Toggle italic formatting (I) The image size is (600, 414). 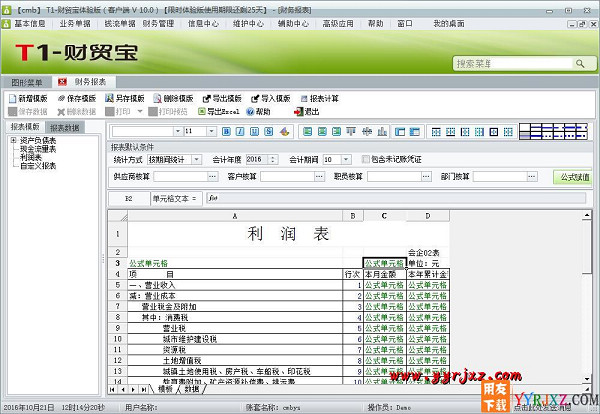(x=240, y=132)
